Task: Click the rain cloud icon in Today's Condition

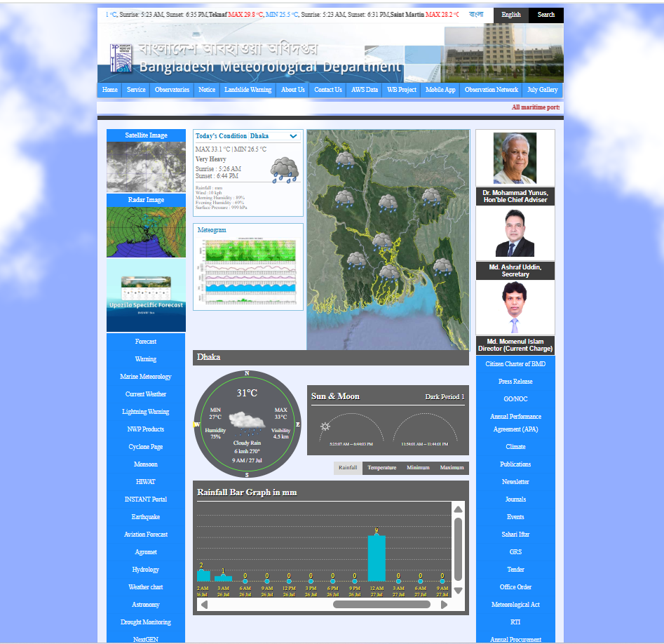Action: 285,170
